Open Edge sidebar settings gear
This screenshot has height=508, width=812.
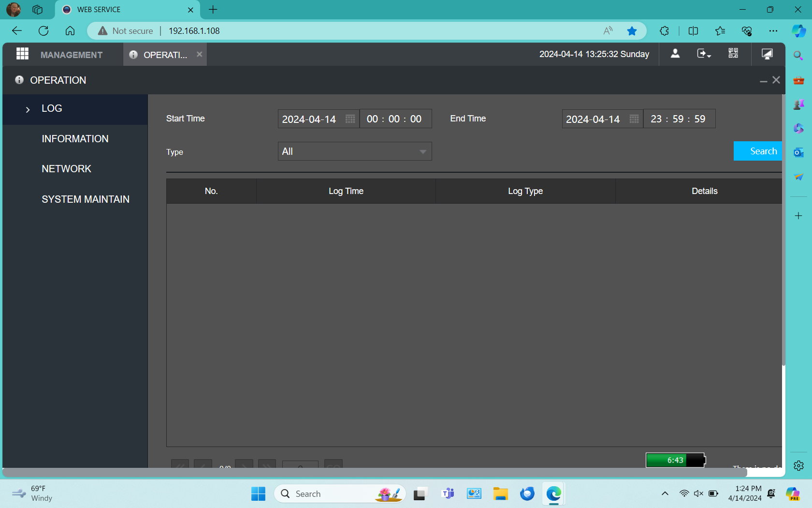point(798,465)
